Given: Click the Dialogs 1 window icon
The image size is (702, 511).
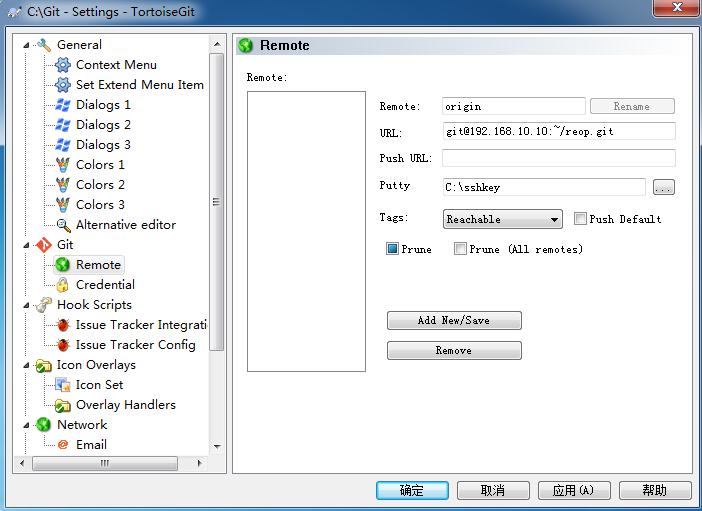Looking at the screenshot, I should click(x=63, y=105).
